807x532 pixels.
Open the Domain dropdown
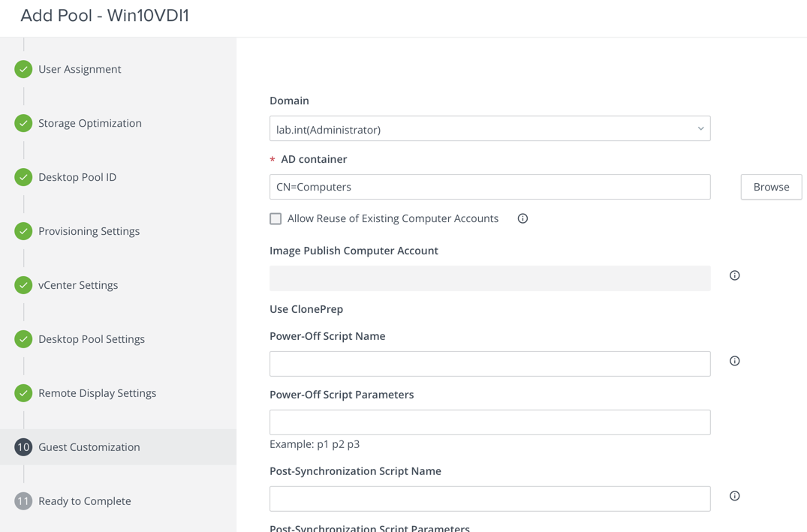point(489,129)
